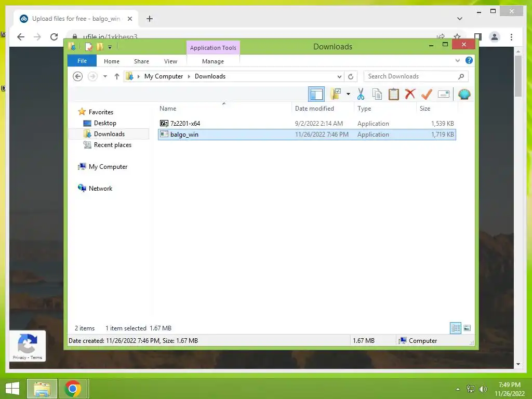The width and height of the screenshot is (532, 399).
Task: Click the Rename icon in toolbar
Action: (x=444, y=95)
